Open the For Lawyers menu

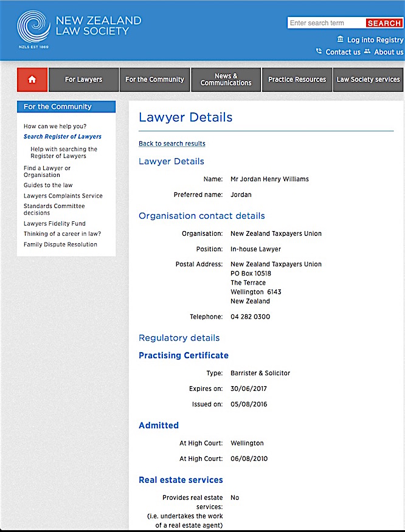[x=83, y=80]
